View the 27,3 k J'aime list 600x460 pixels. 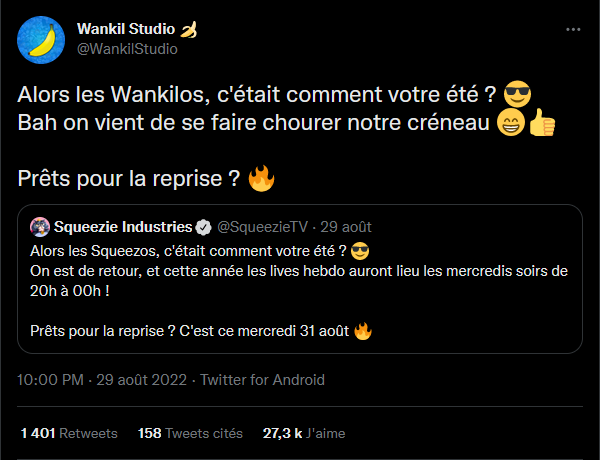[x=304, y=433]
